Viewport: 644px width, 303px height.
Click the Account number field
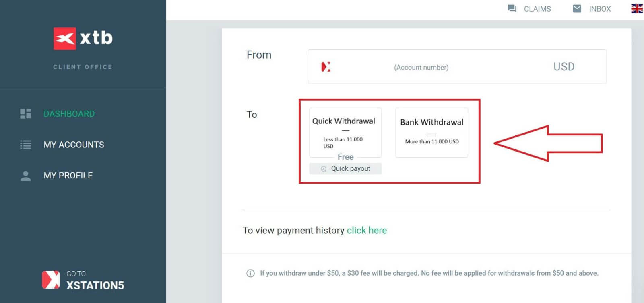click(421, 67)
